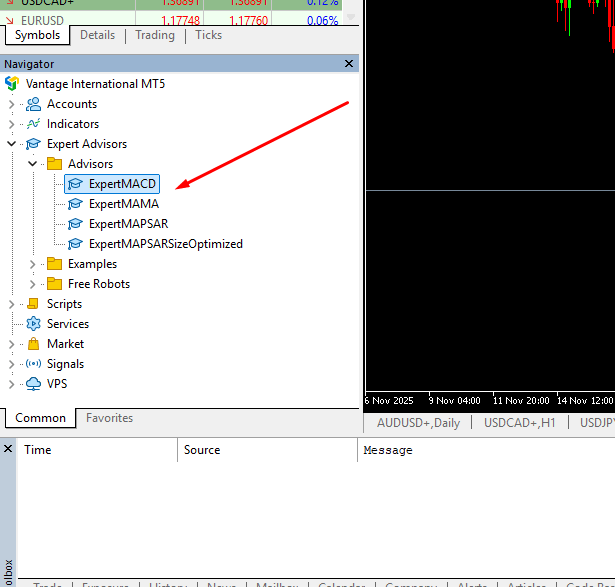Select the ExpertMACD advisor label
615x587 pixels.
click(x=122, y=184)
